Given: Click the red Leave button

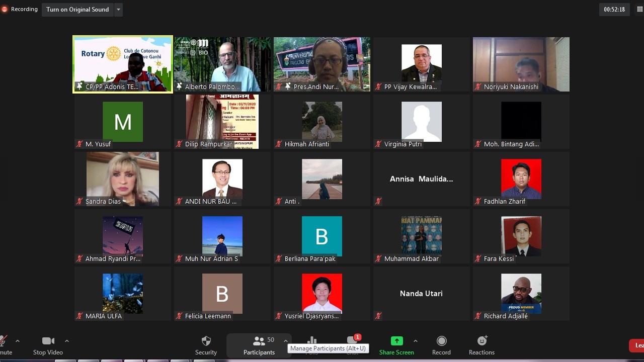Looking at the screenshot, I should point(637,345).
